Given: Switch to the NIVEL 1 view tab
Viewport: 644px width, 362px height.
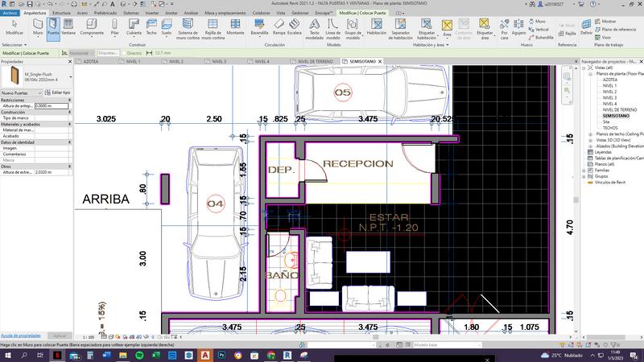Looking at the screenshot, I should tap(133, 62).
